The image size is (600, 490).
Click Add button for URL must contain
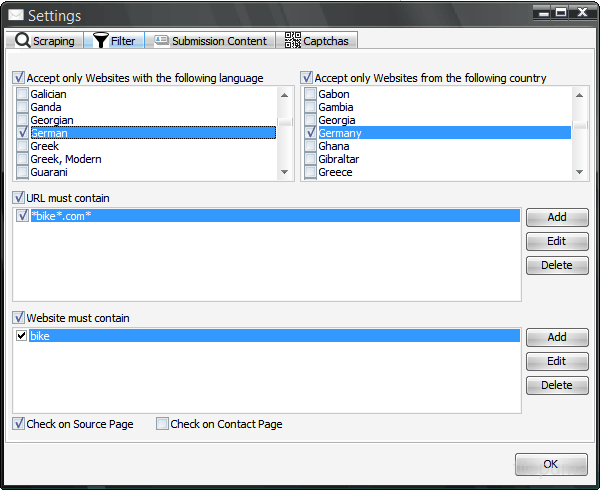click(x=557, y=217)
